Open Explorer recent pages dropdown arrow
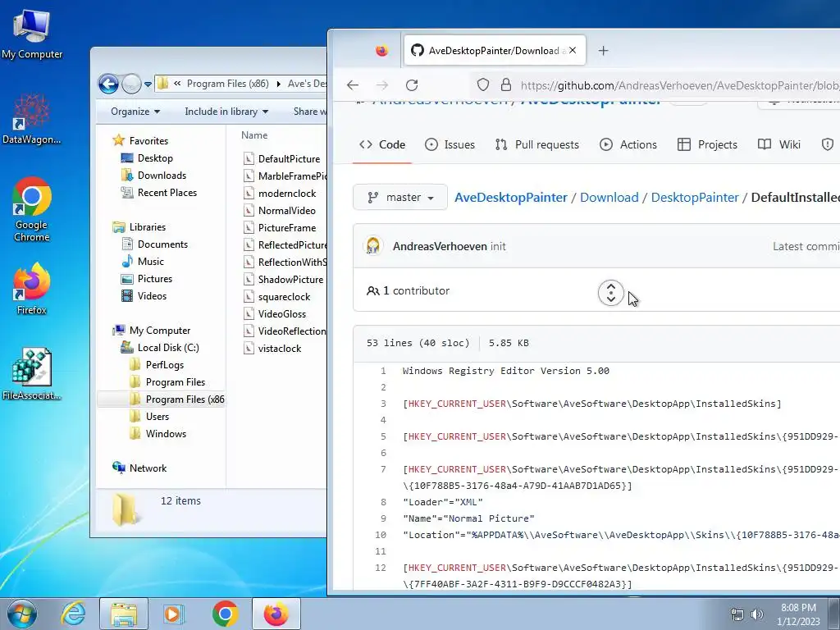 pos(148,84)
